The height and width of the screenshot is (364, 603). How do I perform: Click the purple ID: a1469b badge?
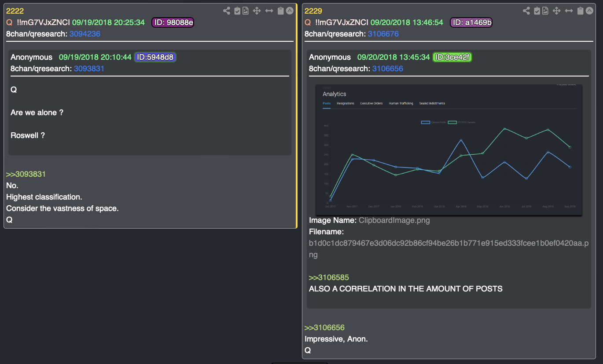pos(471,22)
